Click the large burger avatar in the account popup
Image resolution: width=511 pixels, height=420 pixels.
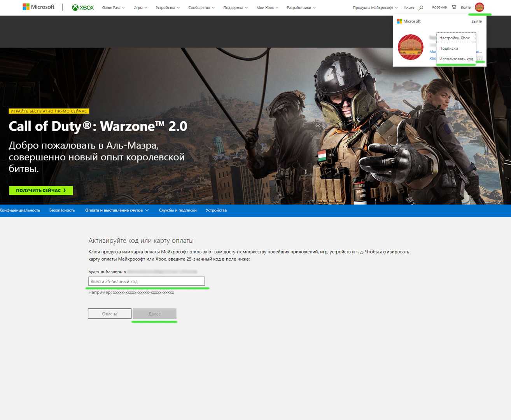click(410, 47)
